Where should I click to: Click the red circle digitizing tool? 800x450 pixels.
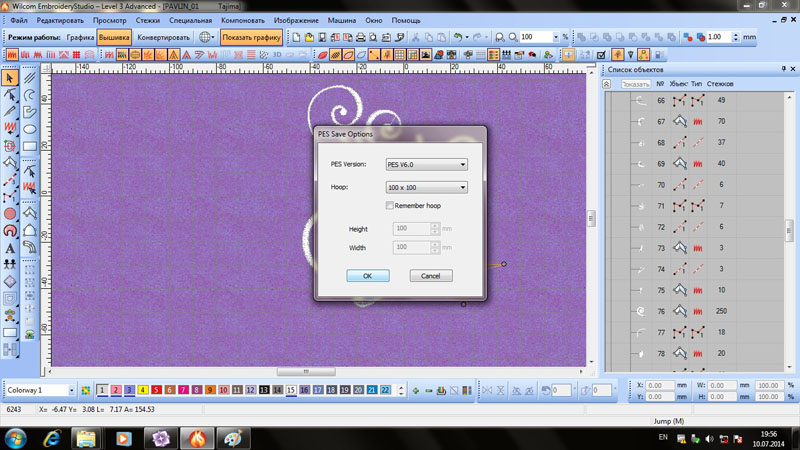(x=10, y=213)
